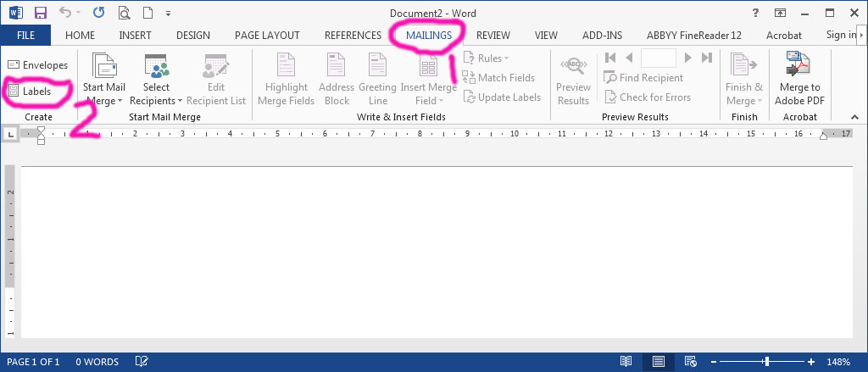
Task: Open the ABBYY FineReader 12 tab
Action: [694, 35]
